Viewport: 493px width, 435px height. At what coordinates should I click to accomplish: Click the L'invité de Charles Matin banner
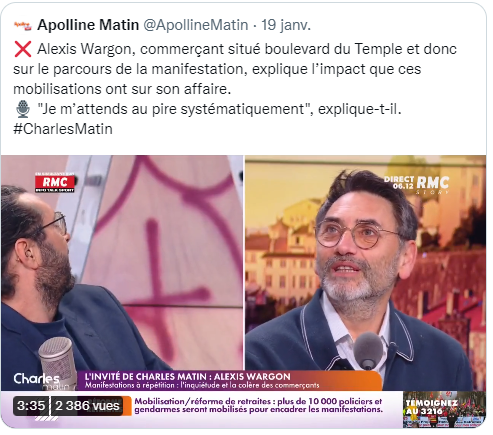tap(229, 381)
